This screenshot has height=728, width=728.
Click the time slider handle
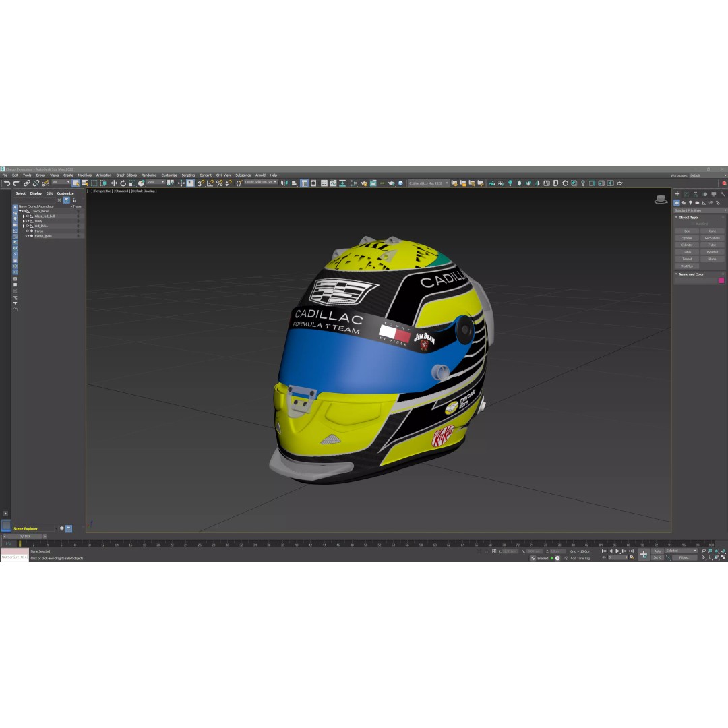click(x=24, y=537)
